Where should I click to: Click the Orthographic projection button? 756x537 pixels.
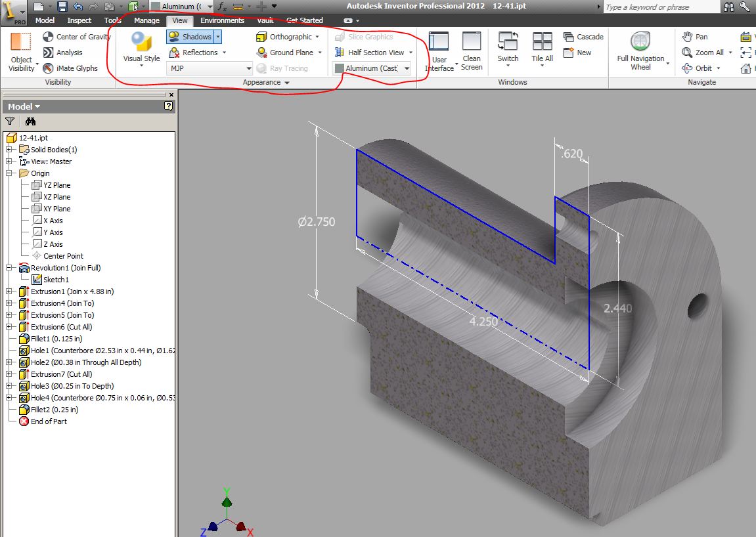point(285,37)
